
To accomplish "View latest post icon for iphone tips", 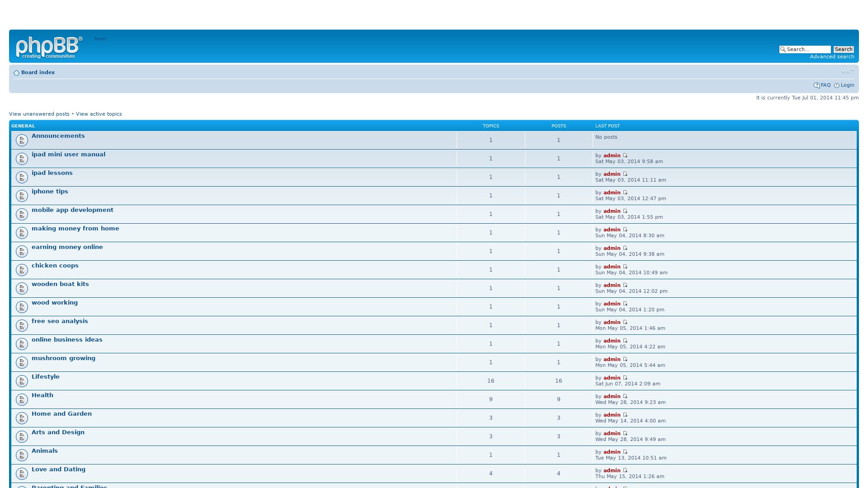I will (x=625, y=192).
